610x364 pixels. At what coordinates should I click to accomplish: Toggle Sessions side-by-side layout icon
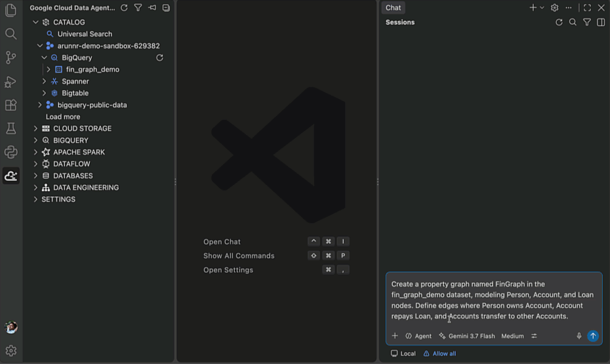[601, 22]
